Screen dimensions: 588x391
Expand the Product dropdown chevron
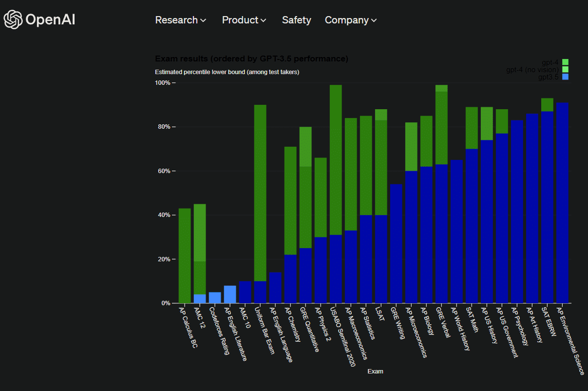[264, 20]
